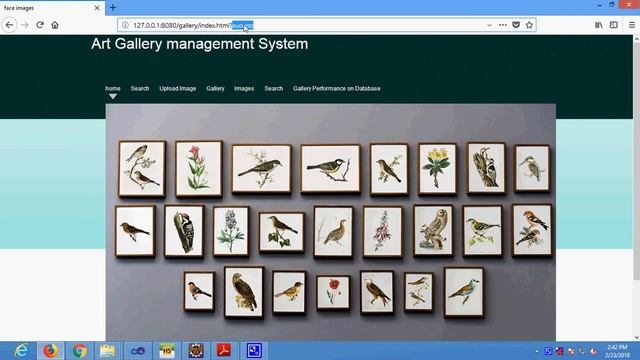Reload the page with the refresh icon
The image size is (640, 360).
click(40, 25)
